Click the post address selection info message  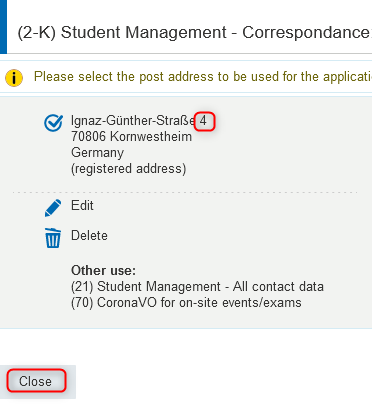tap(203, 77)
